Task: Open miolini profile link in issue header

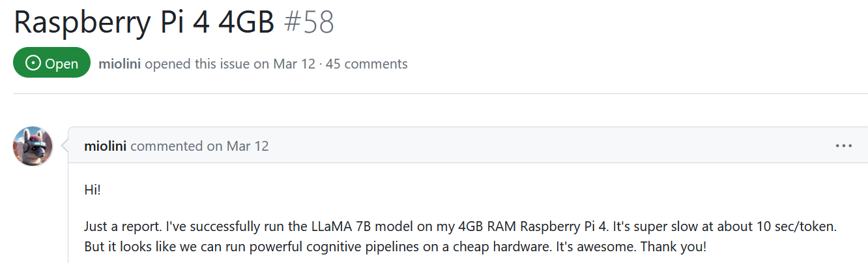Action: (120, 64)
